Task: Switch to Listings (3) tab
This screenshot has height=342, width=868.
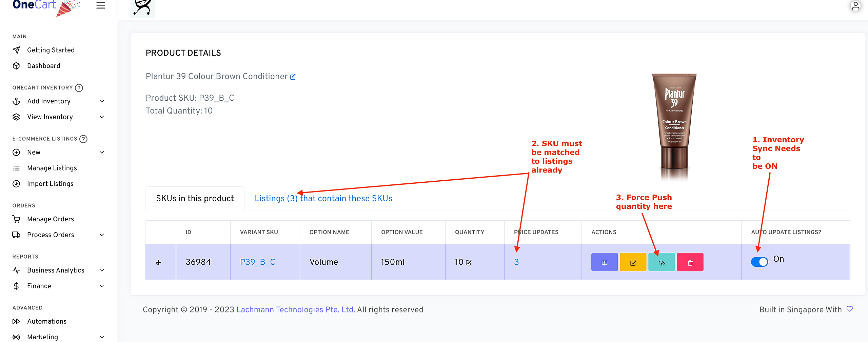Action: [x=323, y=198]
